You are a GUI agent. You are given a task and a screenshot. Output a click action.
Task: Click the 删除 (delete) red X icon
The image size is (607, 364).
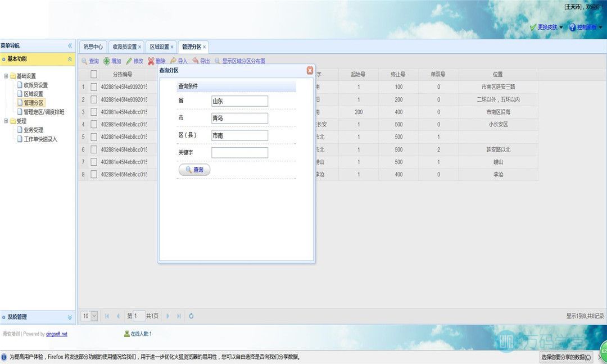[x=151, y=61]
